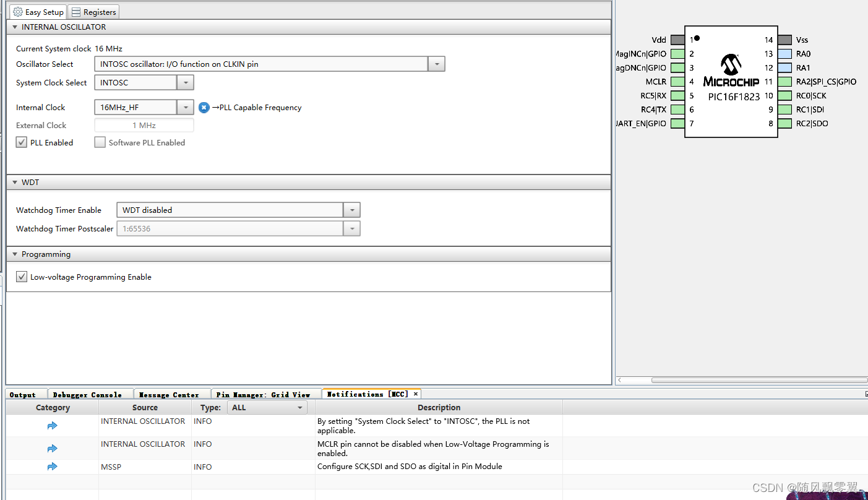Viewport: 868px width, 500px height.
Task: Click the arrow icon for the MCLR notification
Action: pyautogui.click(x=52, y=449)
